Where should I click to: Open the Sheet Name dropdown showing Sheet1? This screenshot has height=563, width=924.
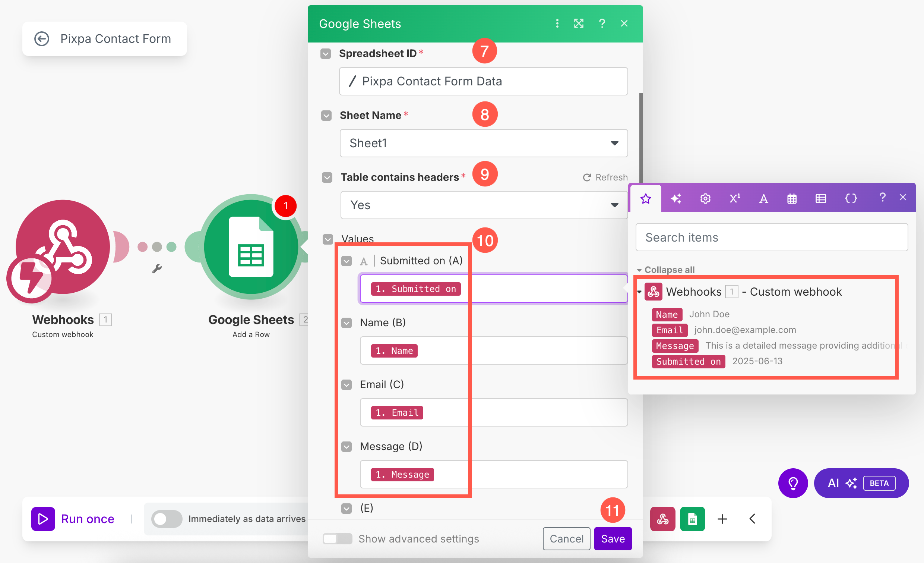pyautogui.click(x=483, y=143)
